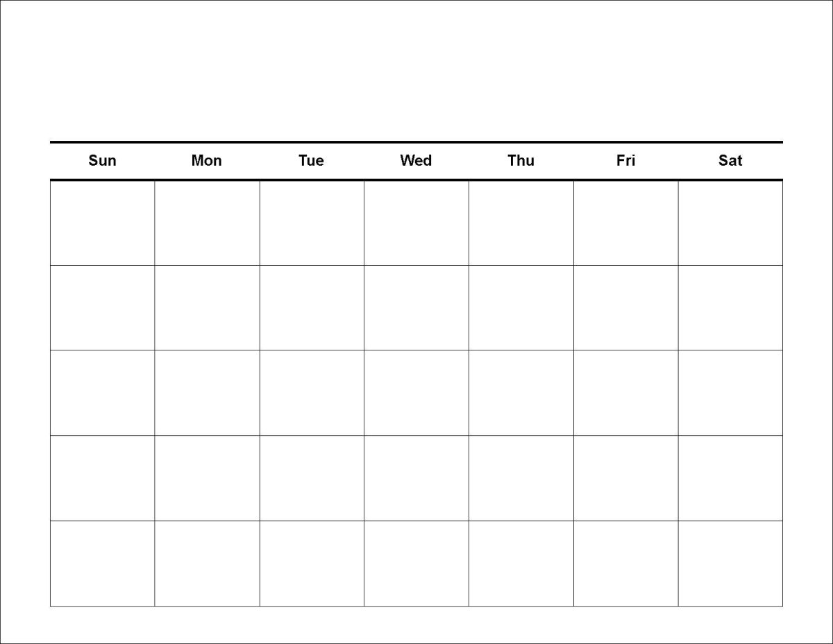Screen dimensions: 833x644
Task: Select the last-week Monday cell
Action: tap(207, 563)
